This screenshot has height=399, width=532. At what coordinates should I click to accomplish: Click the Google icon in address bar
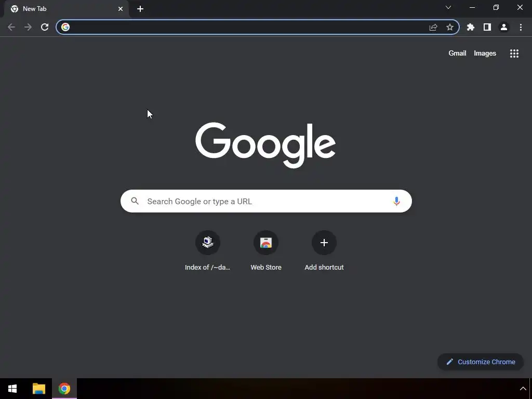point(65,27)
